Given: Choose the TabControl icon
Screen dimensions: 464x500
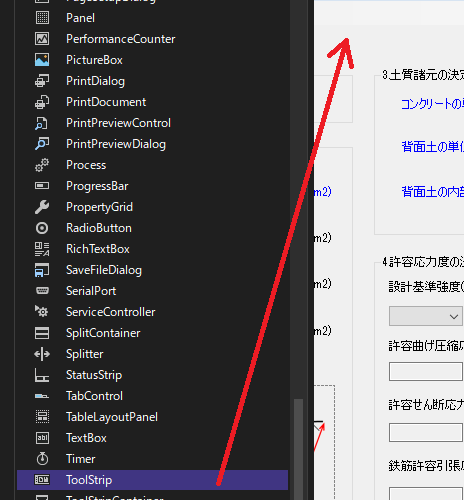Looking at the screenshot, I should [42, 396].
